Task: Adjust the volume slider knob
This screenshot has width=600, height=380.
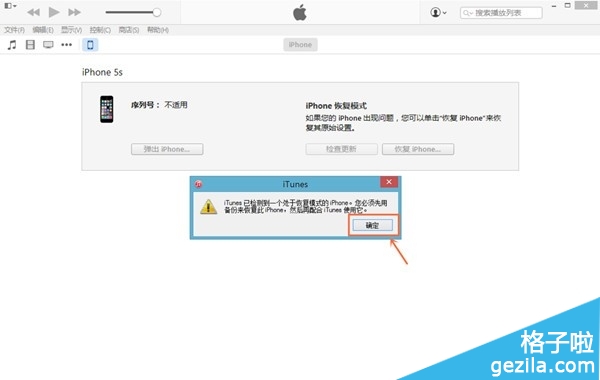Action: click(x=157, y=12)
